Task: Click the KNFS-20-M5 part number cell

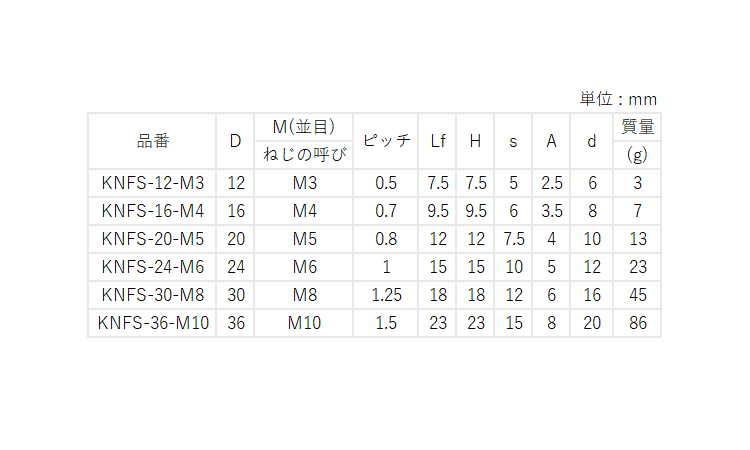Action: (153, 239)
